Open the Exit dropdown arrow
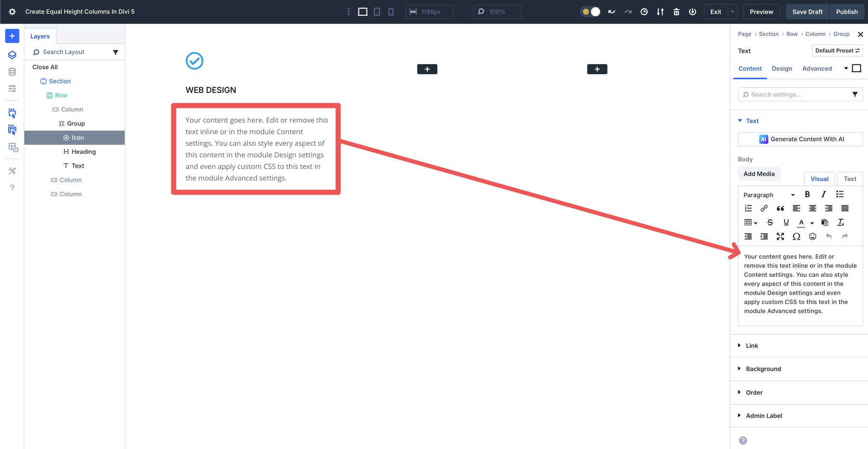Image resolution: width=868 pixels, height=449 pixels. (732, 12)
